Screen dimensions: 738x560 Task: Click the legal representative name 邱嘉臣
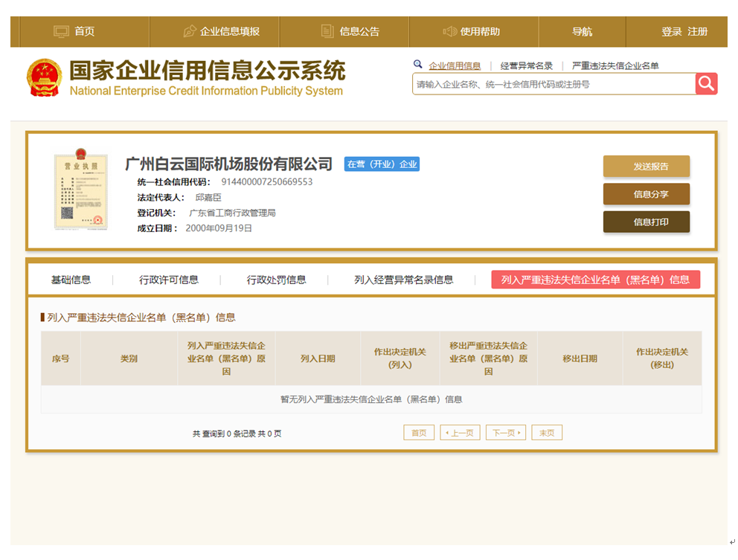pos(208,197)
